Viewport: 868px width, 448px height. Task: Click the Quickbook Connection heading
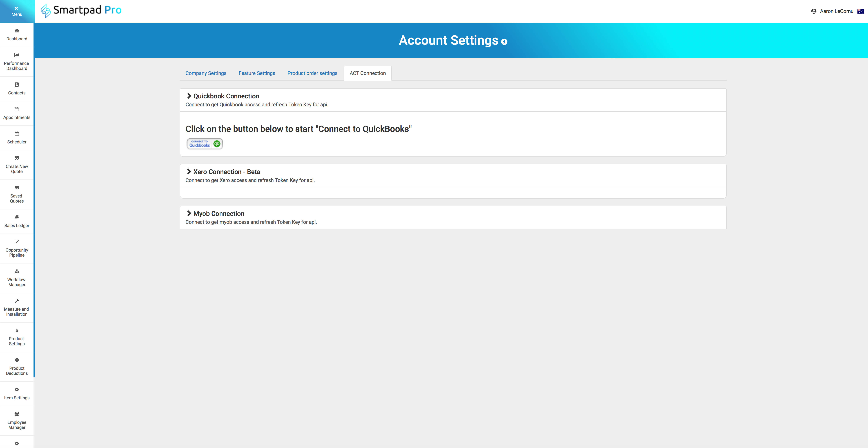(x=226, y=96)
